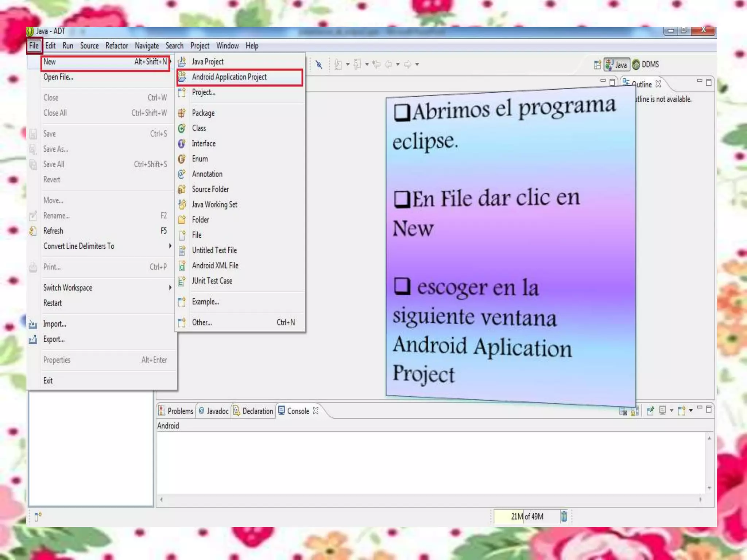
Task: Click the Pin Console icon
Action: [650, 411]
